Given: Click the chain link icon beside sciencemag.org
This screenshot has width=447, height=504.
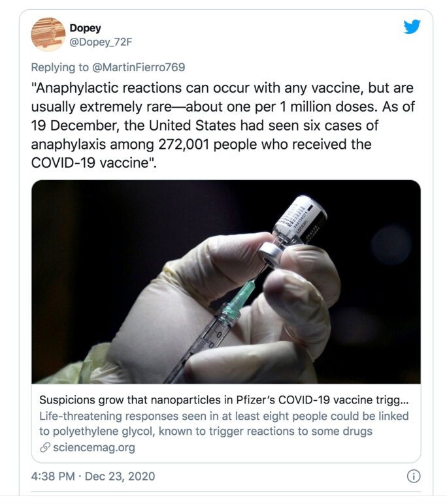Looking at the screenshot, I should 45,447.
